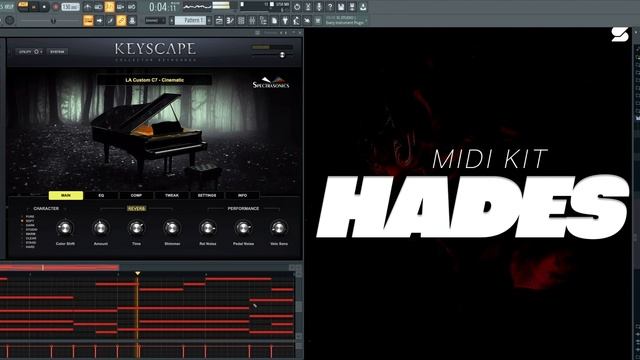Toggle the highlighted countdown icon in top toolbar

coord(109,7)
